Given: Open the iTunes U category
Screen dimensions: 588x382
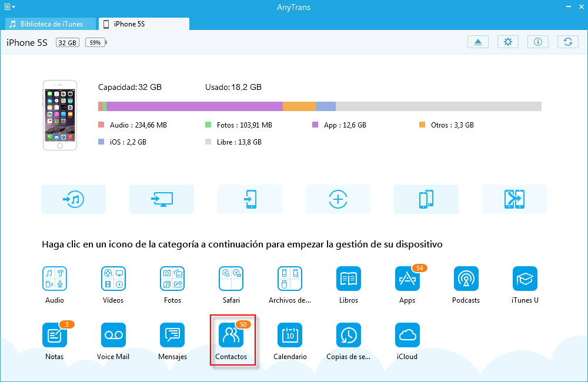Looking at the screenshot, I should pyautogui.click(x=525, y=279).
